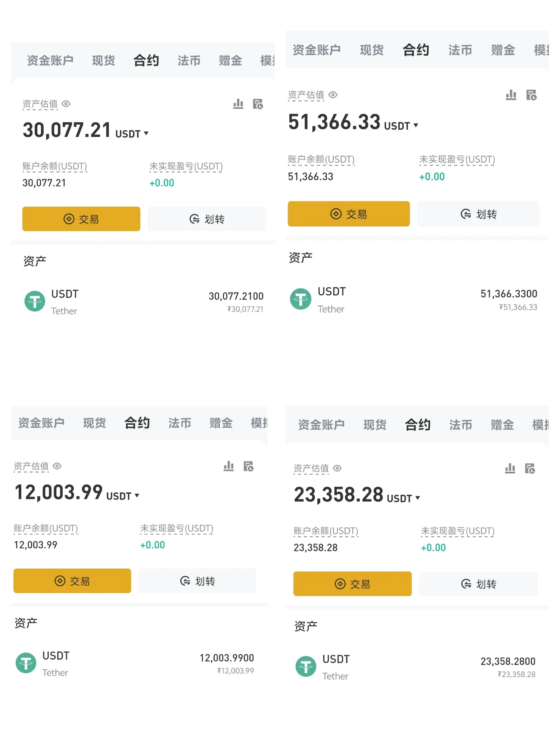Toggle eye icon above 51,366.33 balance
Image resolution: width=560 pixels, height=747 pixels.
(333, 95)
